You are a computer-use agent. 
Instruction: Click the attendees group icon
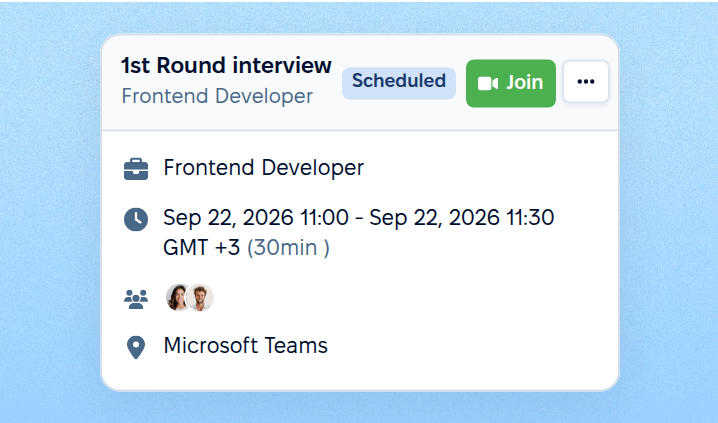tap(136, 299)
